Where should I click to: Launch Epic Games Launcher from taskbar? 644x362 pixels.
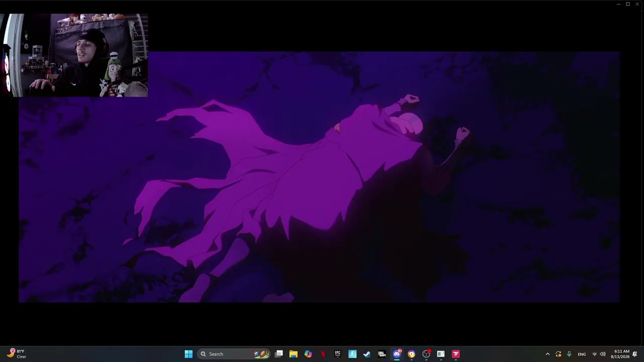(338, 354)
